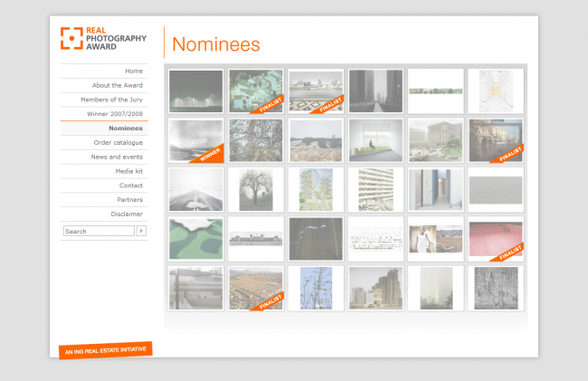Open the misty green spire thumbnail
This screenshot has width=588, height=381.
(x=436, y=289)
